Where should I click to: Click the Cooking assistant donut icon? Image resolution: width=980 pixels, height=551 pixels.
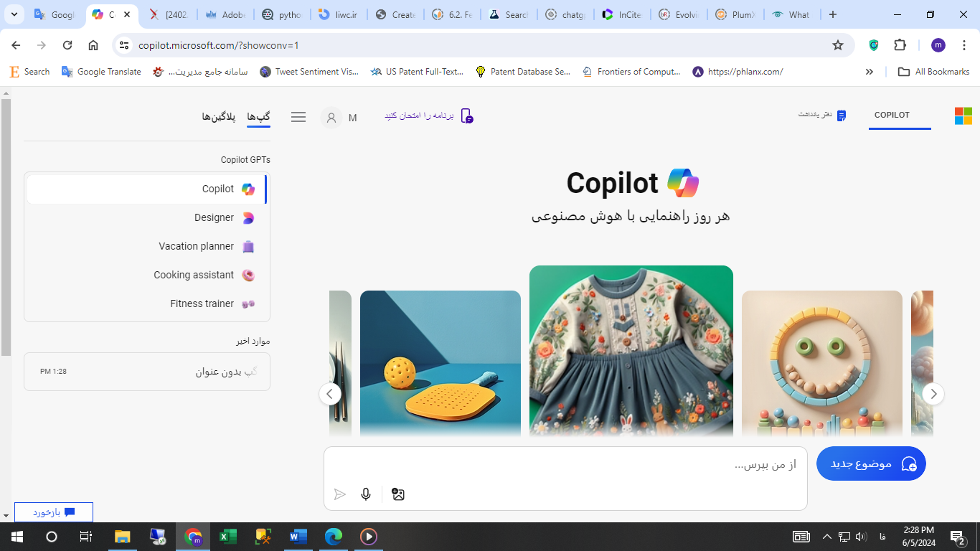[248, 275]
